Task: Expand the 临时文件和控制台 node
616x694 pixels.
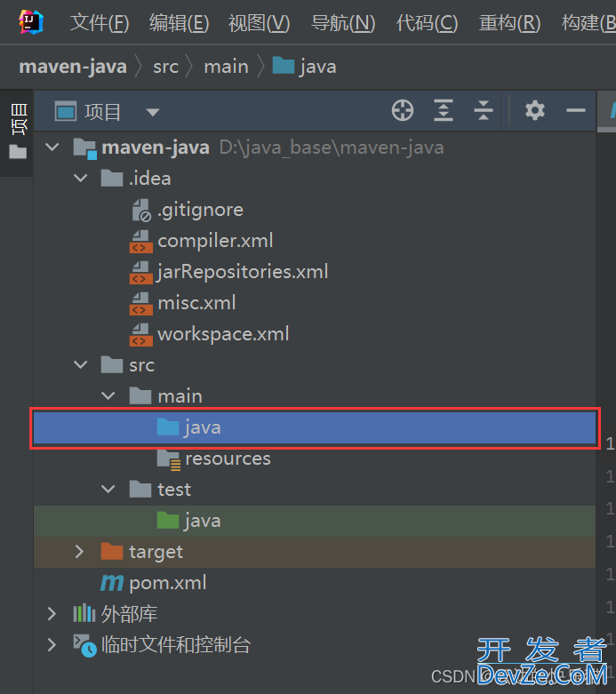Action: 52,645
